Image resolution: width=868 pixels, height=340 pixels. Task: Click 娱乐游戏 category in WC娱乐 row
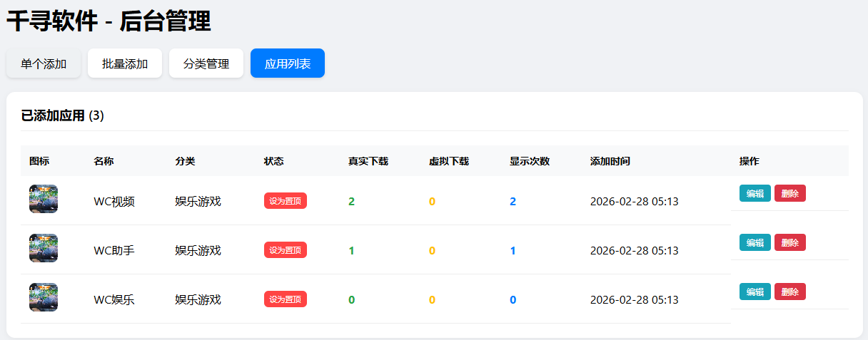[198, 299]
